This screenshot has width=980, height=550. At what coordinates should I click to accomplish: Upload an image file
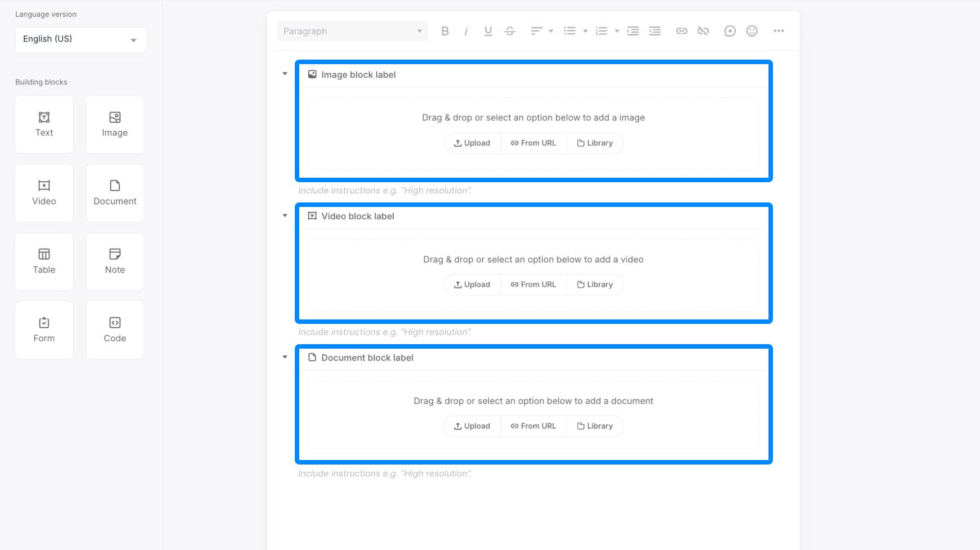472,143
